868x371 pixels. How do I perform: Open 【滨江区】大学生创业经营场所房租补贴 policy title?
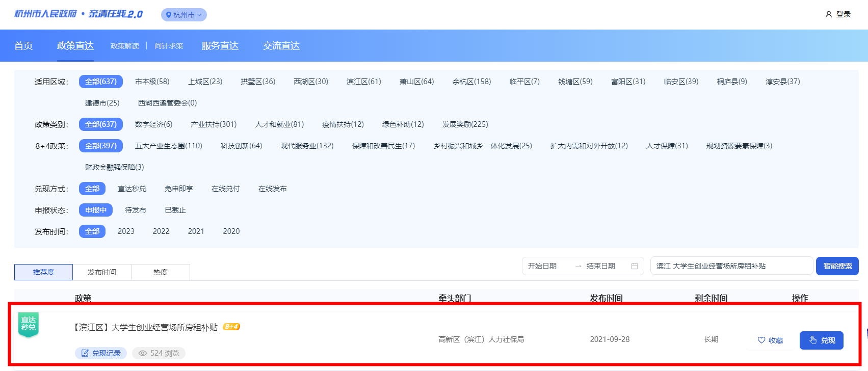tap(146, 327)
